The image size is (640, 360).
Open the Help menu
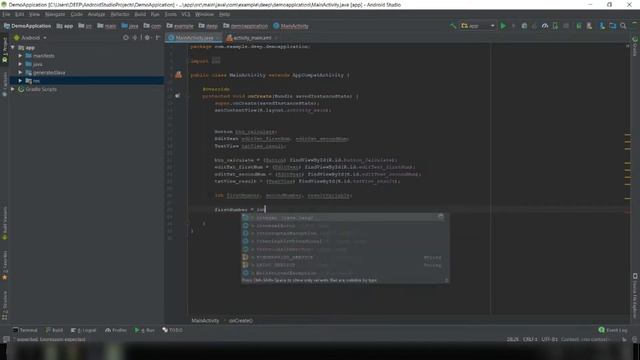tap(224, 14)
